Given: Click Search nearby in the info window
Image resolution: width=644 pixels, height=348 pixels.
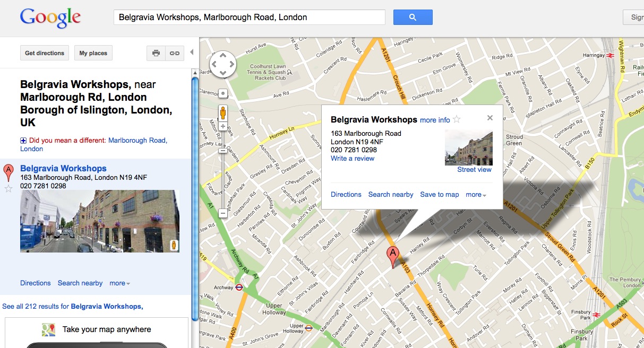Looking at the screenshot, I should [391, 194].
